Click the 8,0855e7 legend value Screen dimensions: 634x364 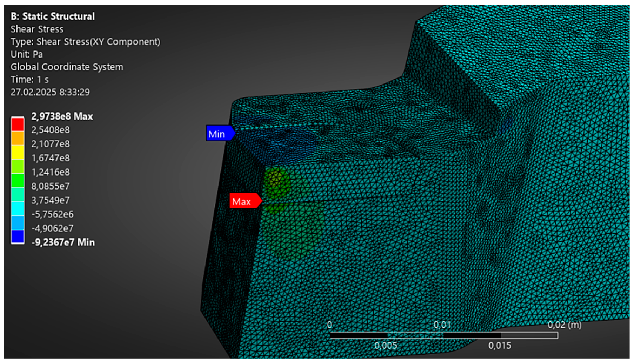click(51, 186)
